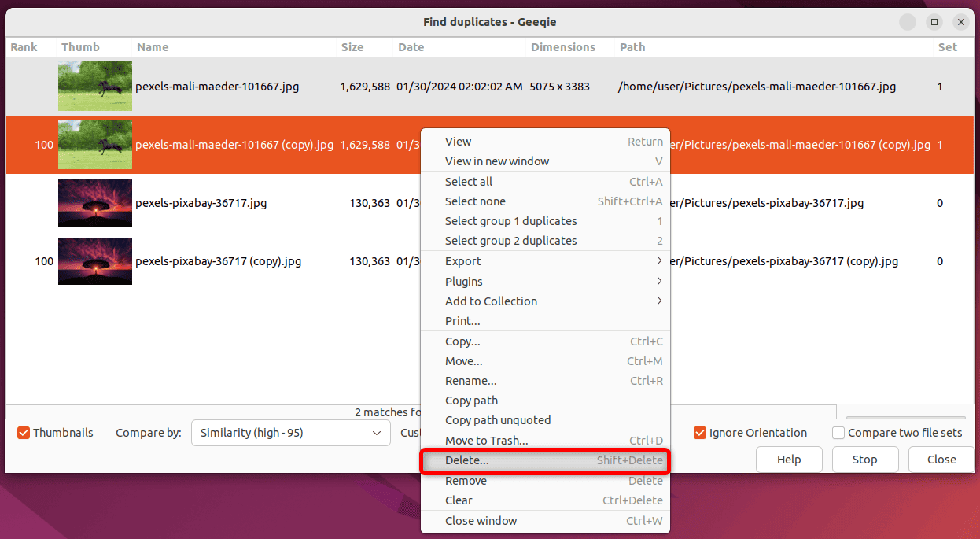
Task: Click the progress bar beside status text
Action: (905, 418)
